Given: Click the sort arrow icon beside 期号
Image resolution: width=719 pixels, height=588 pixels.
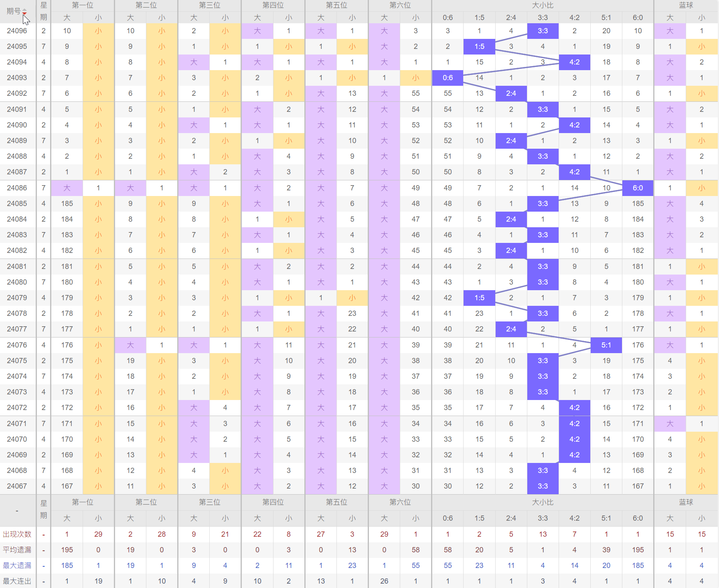Looking at the screenshot, I should point(24,11).
